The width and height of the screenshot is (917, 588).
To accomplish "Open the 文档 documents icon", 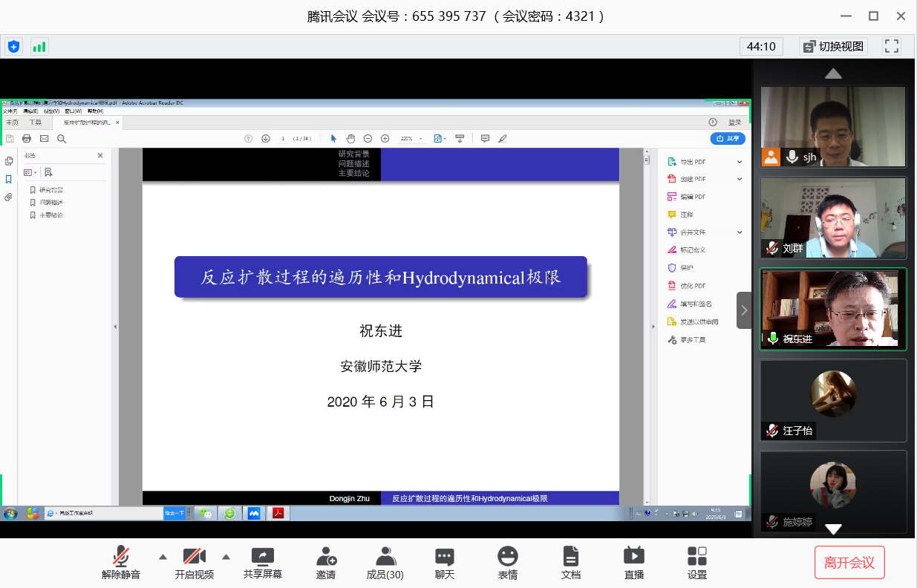I will click(570, 557).
